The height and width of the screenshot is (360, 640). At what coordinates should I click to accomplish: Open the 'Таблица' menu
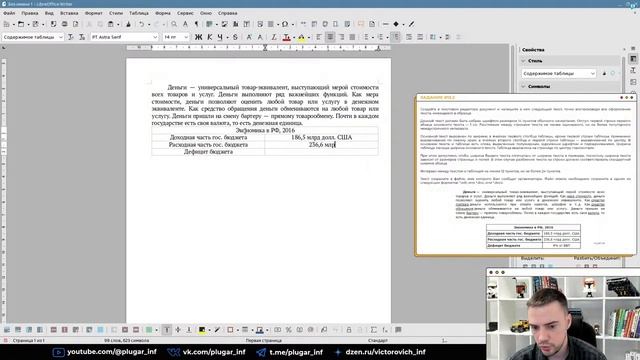pyautogui.click(x=139, y=13)
